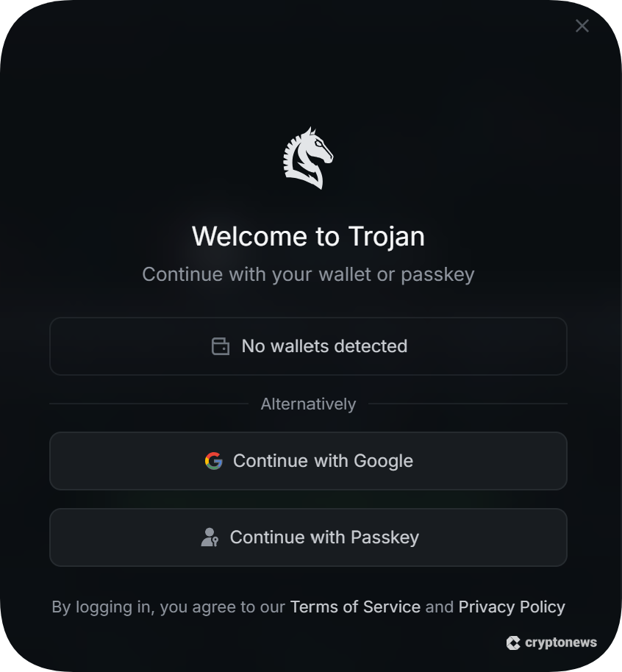
Task: Sign in via Continue with Google text
Action: tap(323, 461)
